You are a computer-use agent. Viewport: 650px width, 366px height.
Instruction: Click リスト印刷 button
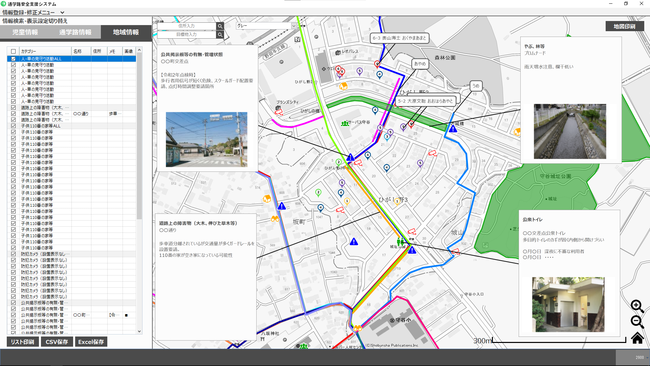[23, 342]
